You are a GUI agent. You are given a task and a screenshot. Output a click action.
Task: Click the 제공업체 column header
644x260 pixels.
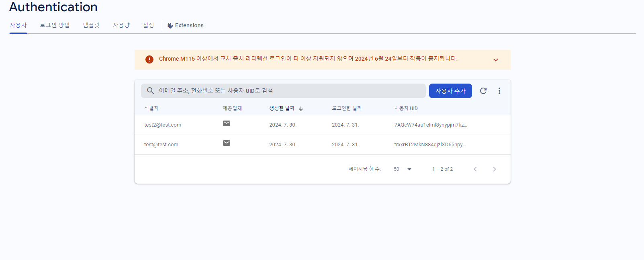pos(232,109)
